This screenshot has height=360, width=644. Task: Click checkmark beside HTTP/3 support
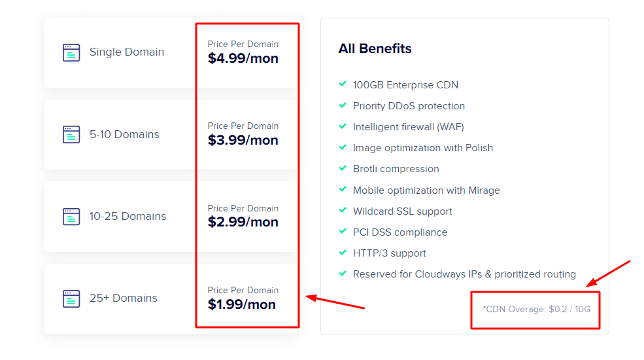[343, 253]
